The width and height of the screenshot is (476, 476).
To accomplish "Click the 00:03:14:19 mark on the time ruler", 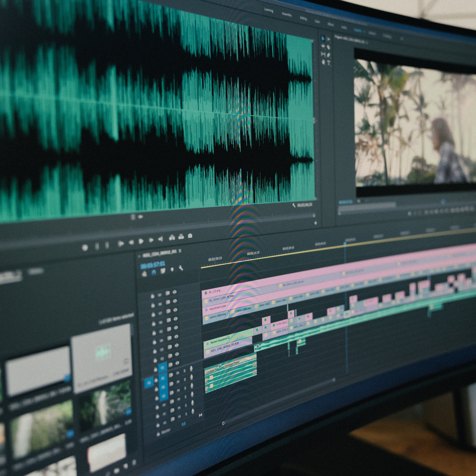I will tap(253, 253).
